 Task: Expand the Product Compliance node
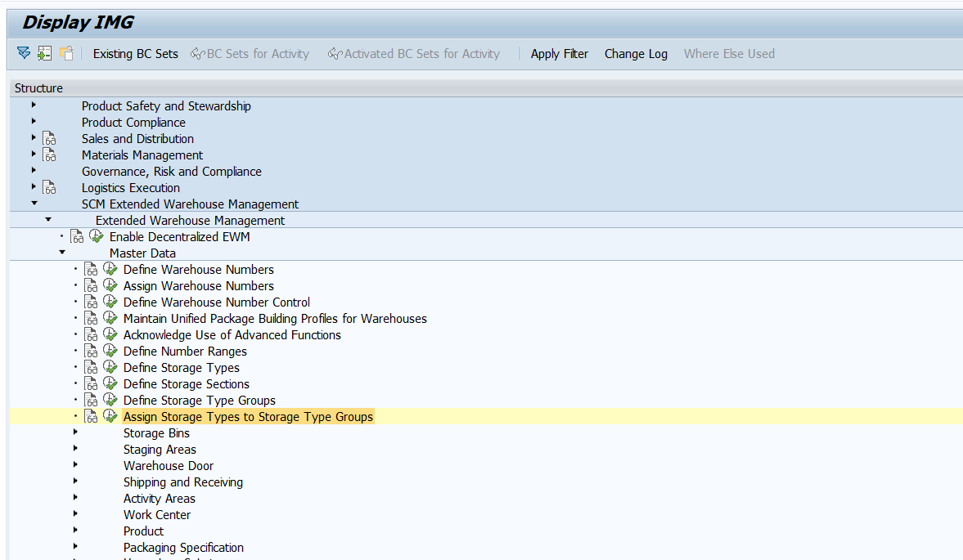click(34, 122)
